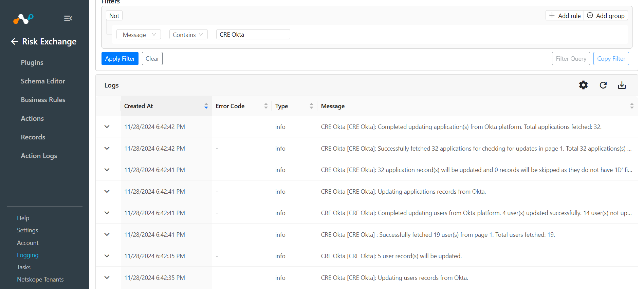Add a new filter group
The width and height of the screenshot is (644, 289).
[x=606, y=16]
